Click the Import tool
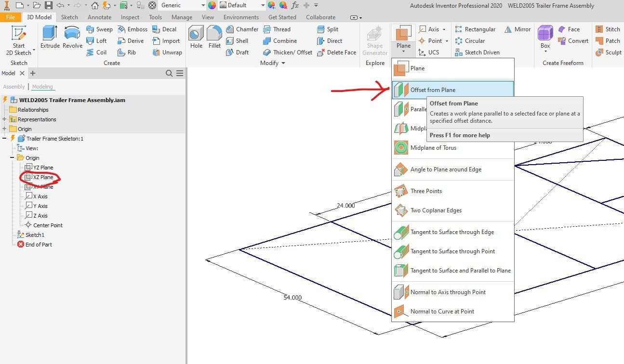The height and width of the screenshot is (364, 624). 166,41
